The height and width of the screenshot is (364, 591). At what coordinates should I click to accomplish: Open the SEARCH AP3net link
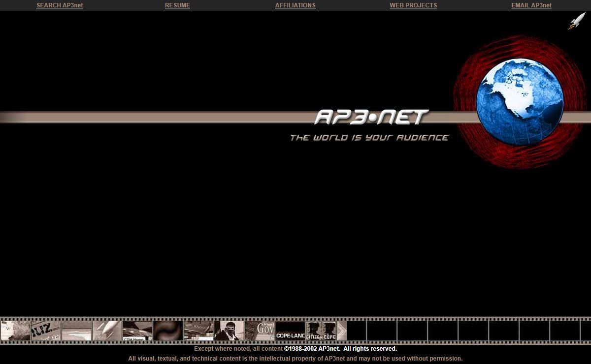[60, 5]
